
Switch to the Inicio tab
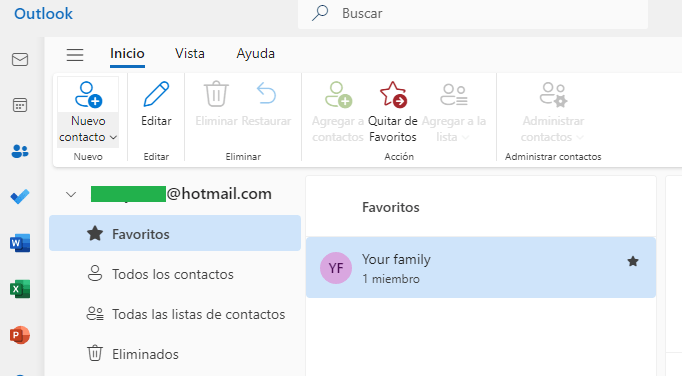[127, 54]
